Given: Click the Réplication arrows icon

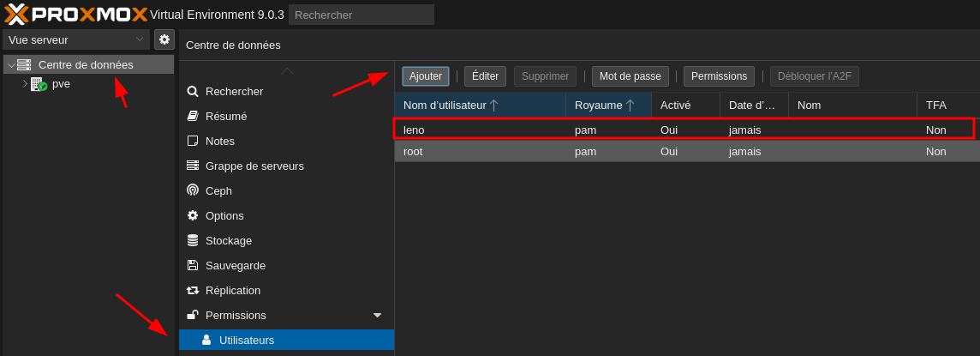Looking at the screenshot, I should tap(193, 290).
